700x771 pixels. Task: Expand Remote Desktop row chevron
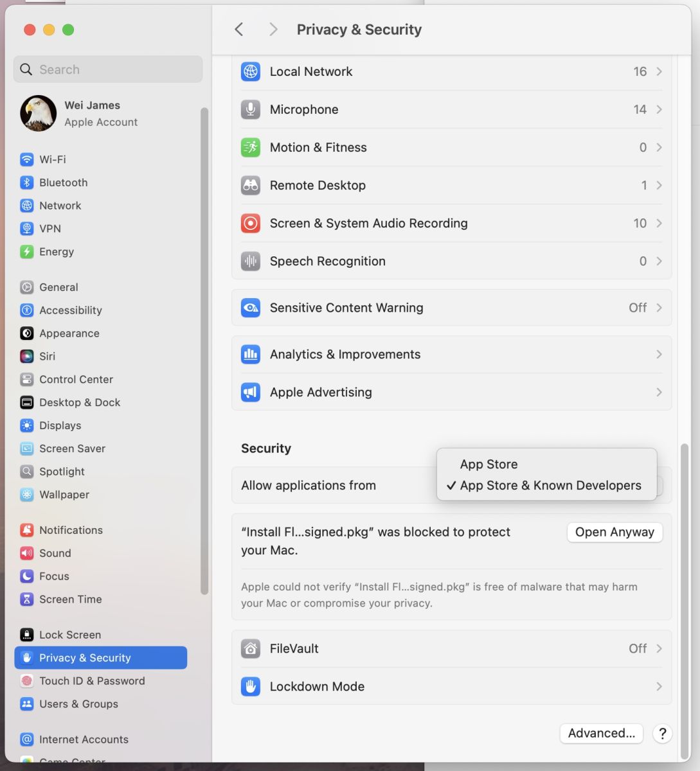pyautogui.click(x=659, y=185)
